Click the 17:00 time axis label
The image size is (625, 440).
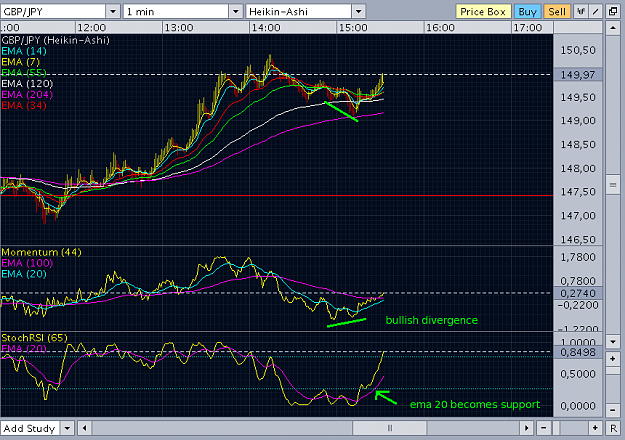tap(528, 28)
